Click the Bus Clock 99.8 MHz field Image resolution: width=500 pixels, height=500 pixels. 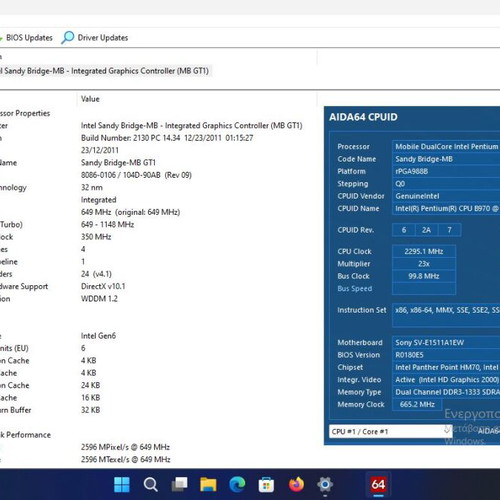(x=424, y=276)
